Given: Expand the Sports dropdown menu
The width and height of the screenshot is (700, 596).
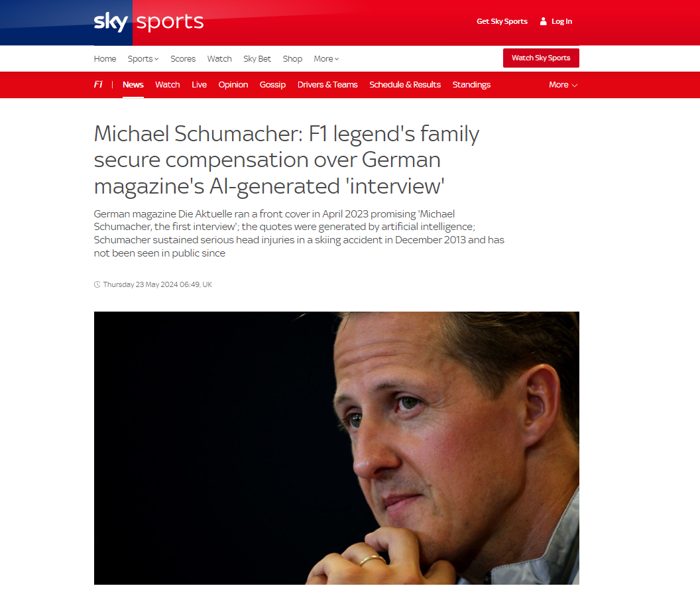Looking at the screenshot, I should tap(143, 59).
